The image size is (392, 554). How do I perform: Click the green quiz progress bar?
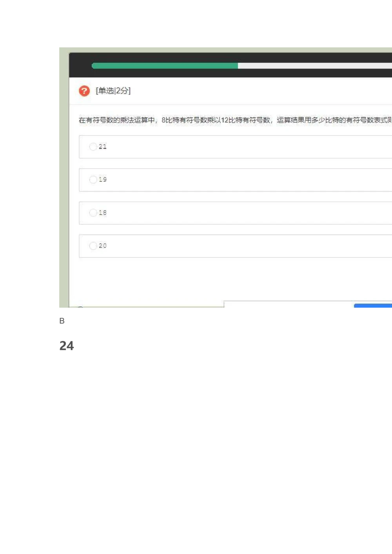coord(165,65)
